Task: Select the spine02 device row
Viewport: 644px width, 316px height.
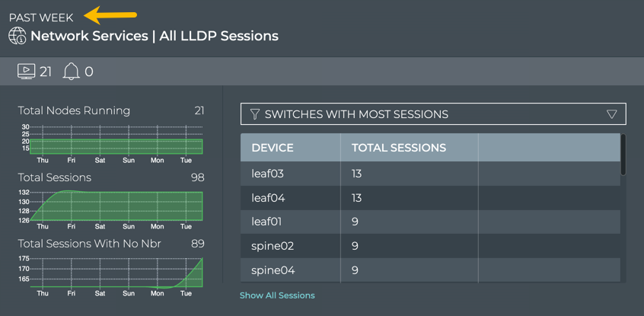Action: (273, 246)
